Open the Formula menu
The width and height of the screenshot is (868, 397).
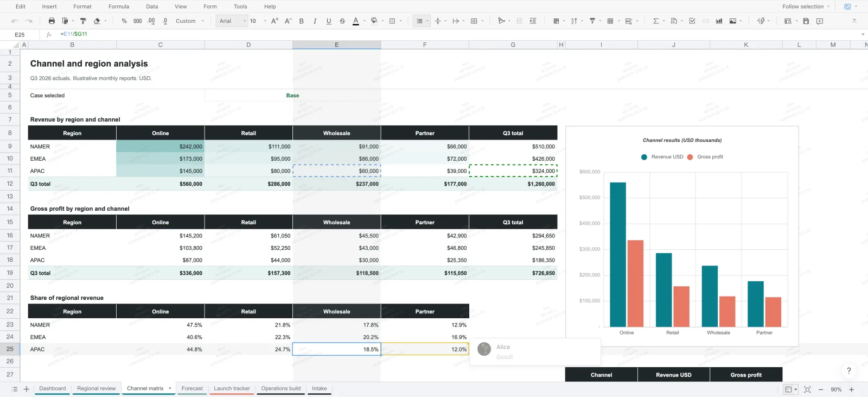coord(119,7)
